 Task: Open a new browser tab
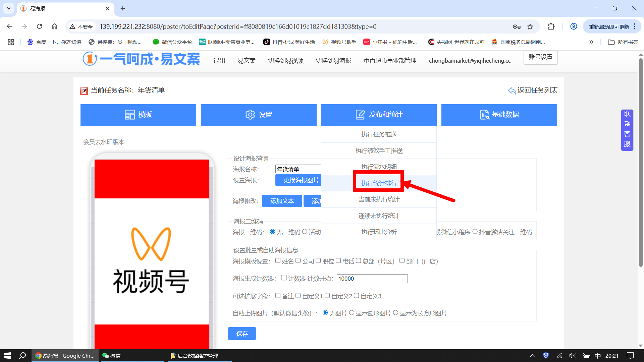click(x=123, y=8)
